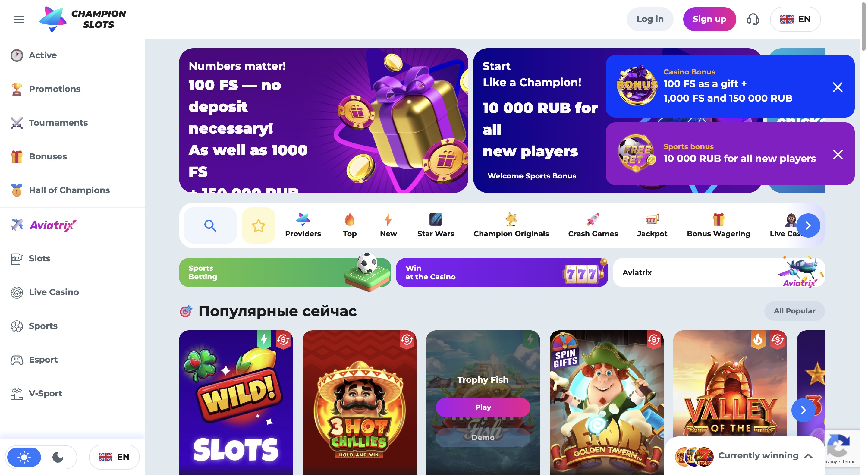Select Crash Games rocket icon
Image resolution: width=868 pixels, height=475 pixels.
[x=593, y=219]
